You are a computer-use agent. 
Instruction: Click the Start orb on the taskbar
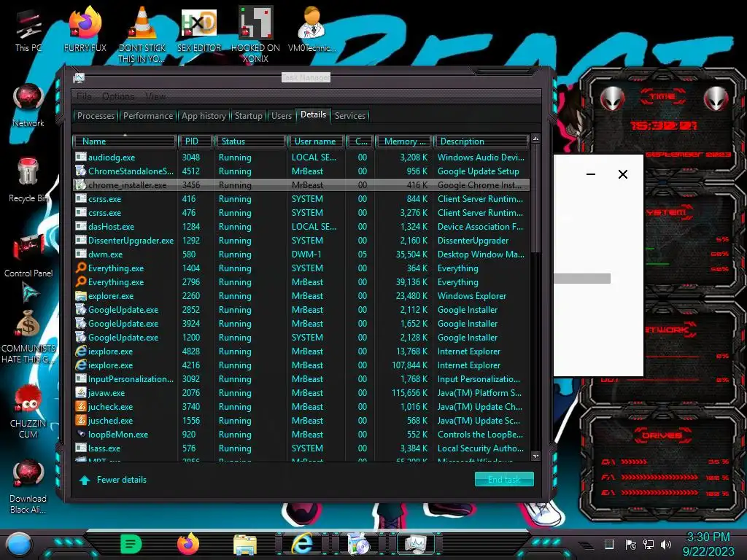coord(19,545)
